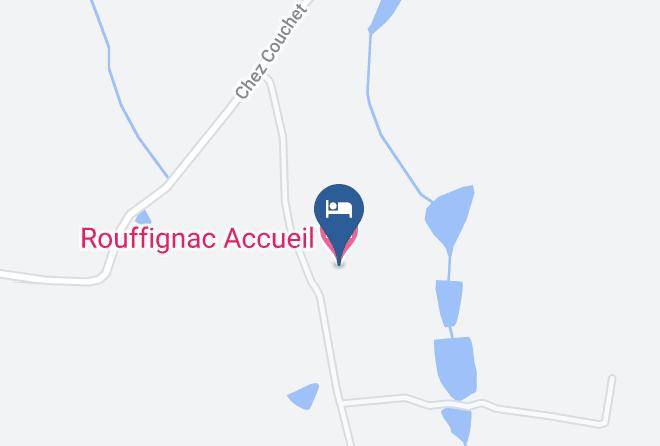The width and height of the screenshot is (660, 446).
Task: Click the Chez Couchet road label
Action: tap(269, 52)
